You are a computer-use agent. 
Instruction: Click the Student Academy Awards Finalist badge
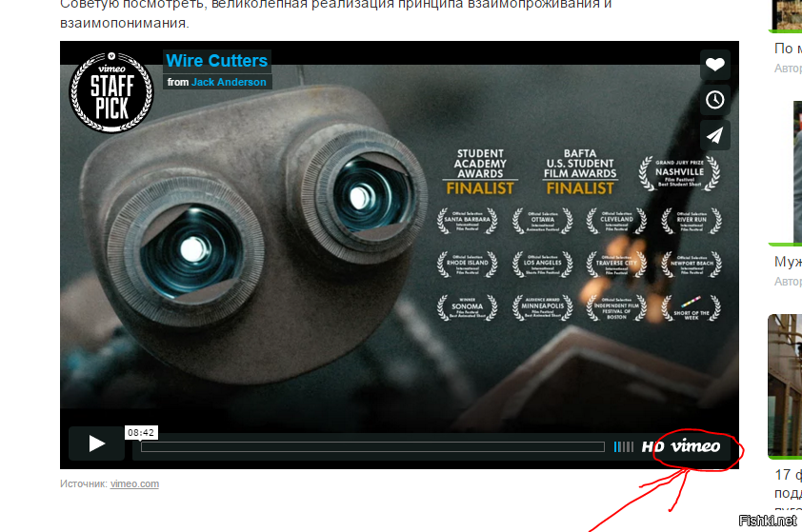click(x=480, y=171)
